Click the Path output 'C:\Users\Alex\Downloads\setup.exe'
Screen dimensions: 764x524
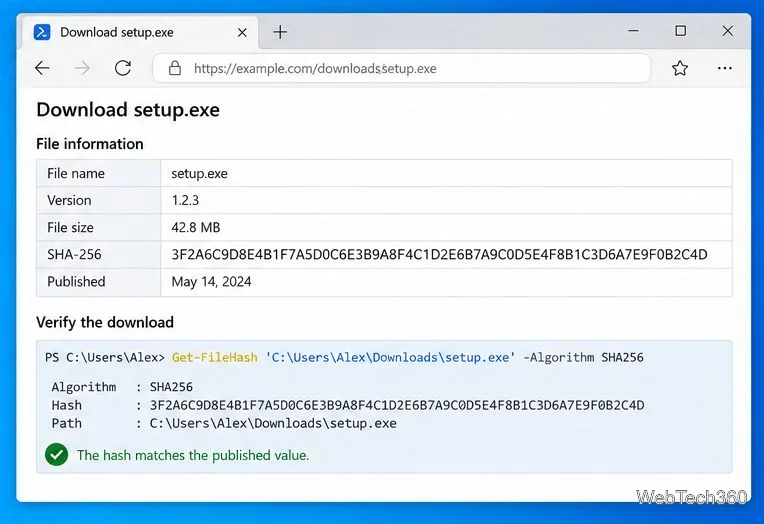(273, 423)
